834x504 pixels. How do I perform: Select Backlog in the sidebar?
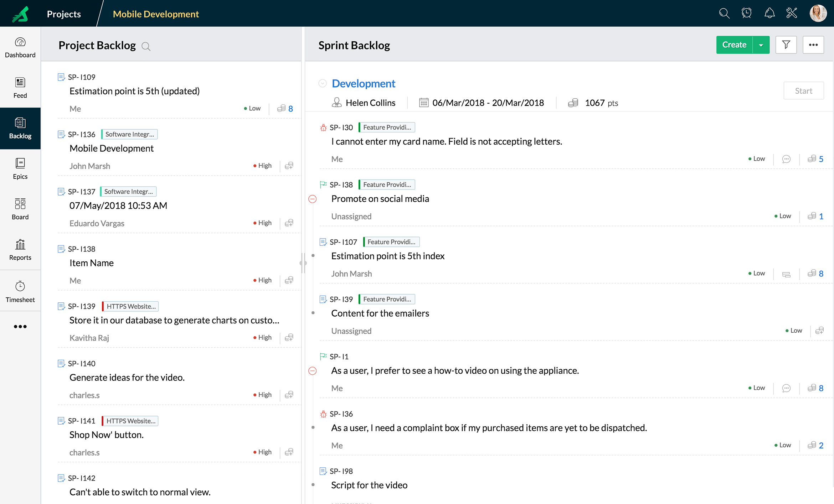point(20,128)
